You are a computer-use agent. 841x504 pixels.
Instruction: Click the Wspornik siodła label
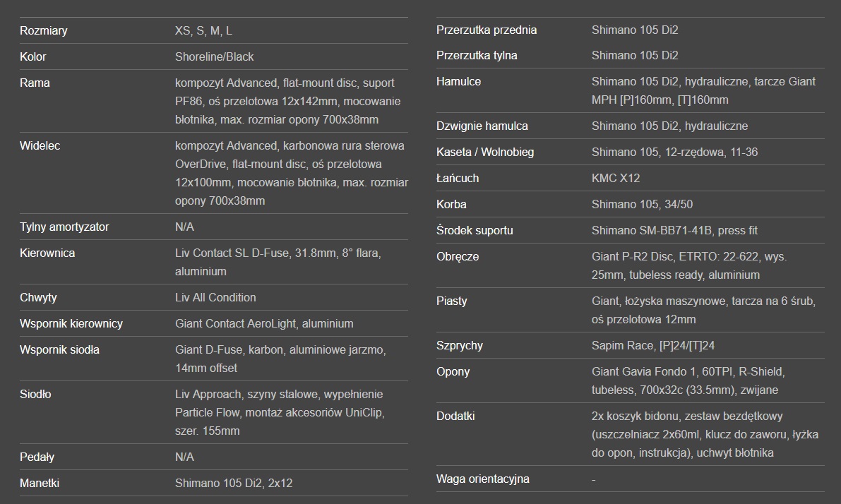click(59, 349)
